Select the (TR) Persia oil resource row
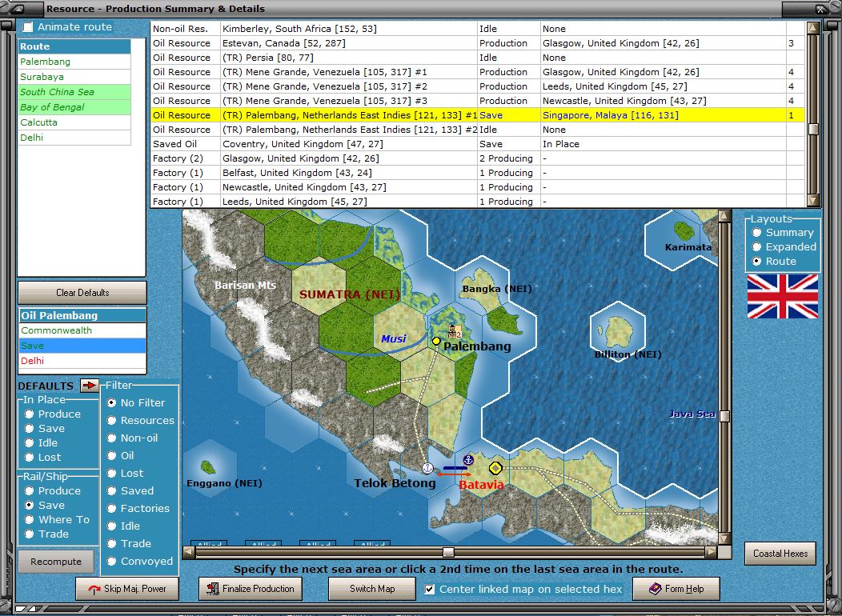842x616 pixels. [x=477, y=58]
